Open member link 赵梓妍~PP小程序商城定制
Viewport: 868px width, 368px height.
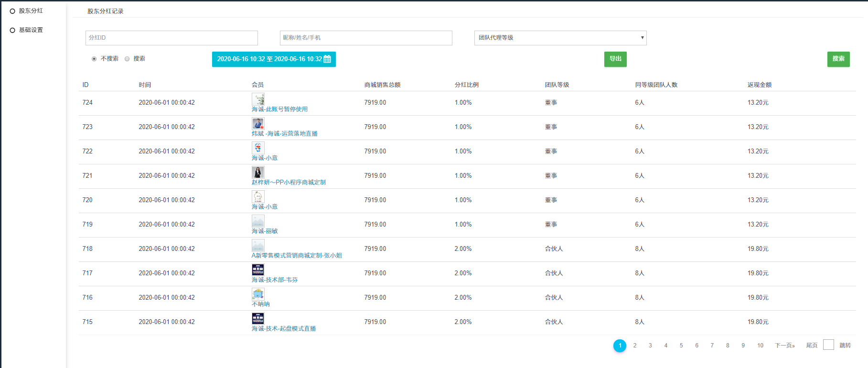tap(289, 183)
